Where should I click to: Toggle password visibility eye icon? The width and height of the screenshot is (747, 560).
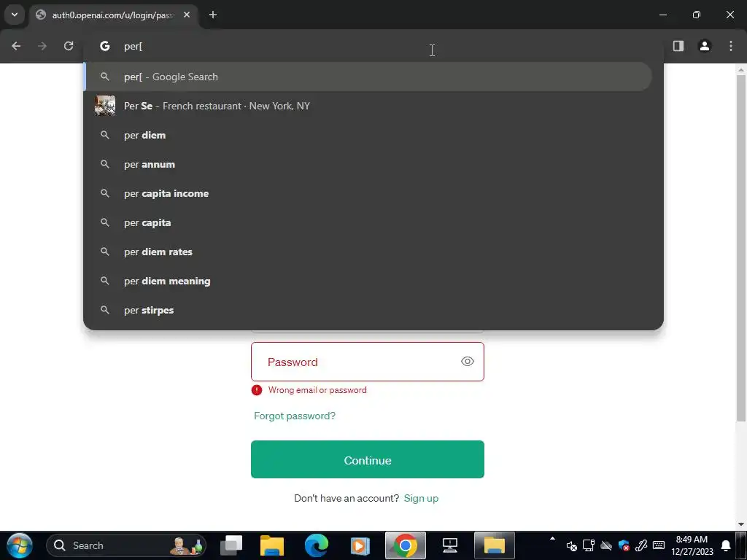click(468, 362)
